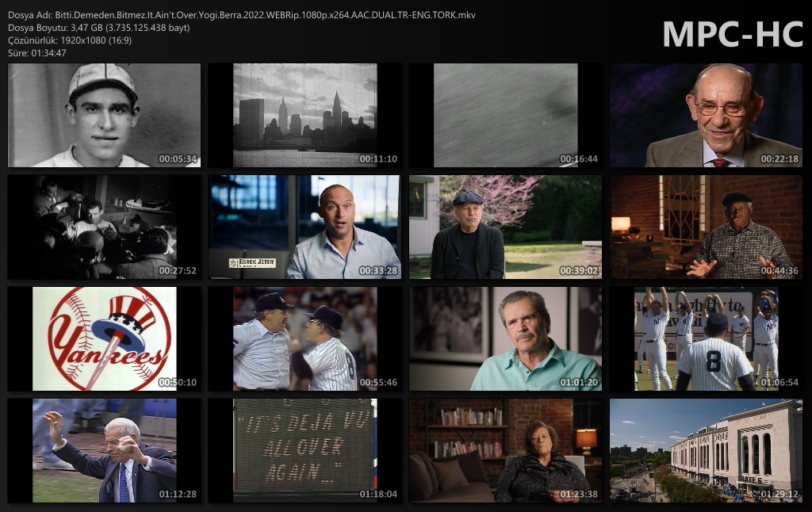
Task: Open the thumbnail at timestamp 01:23:38
Action: click(x=505, y=451)
